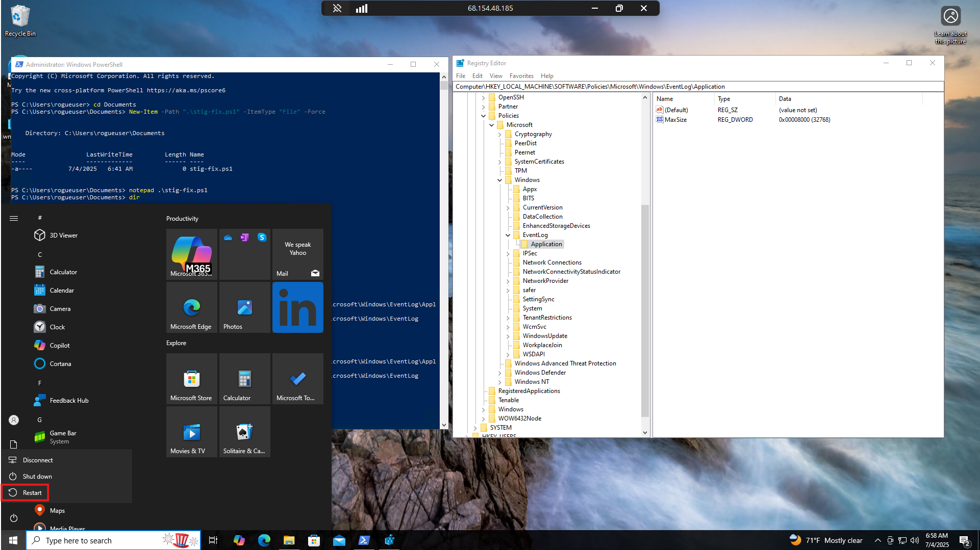The image size is (980, 550).
Task: Open Microsoft Store tile
Action: coord(191,379)
